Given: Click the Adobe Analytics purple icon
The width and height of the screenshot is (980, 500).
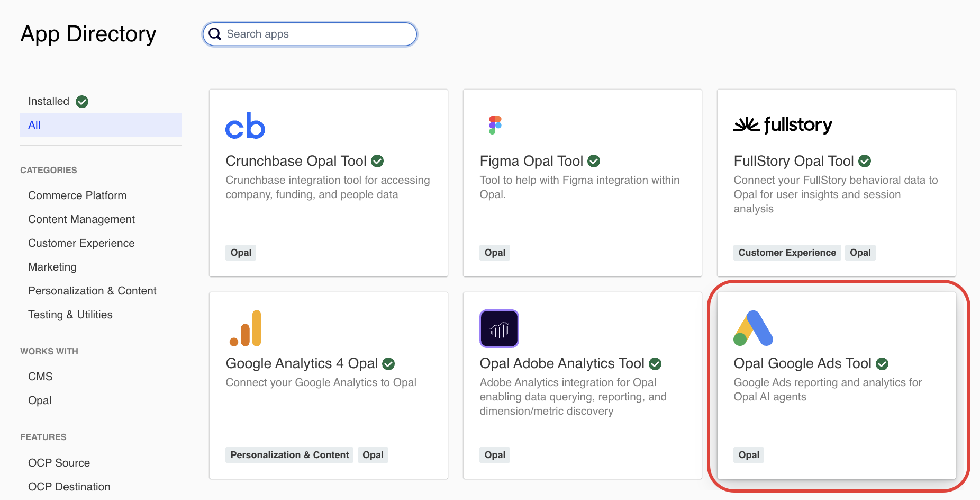Looking at the screenshot, I should point(499,328).
